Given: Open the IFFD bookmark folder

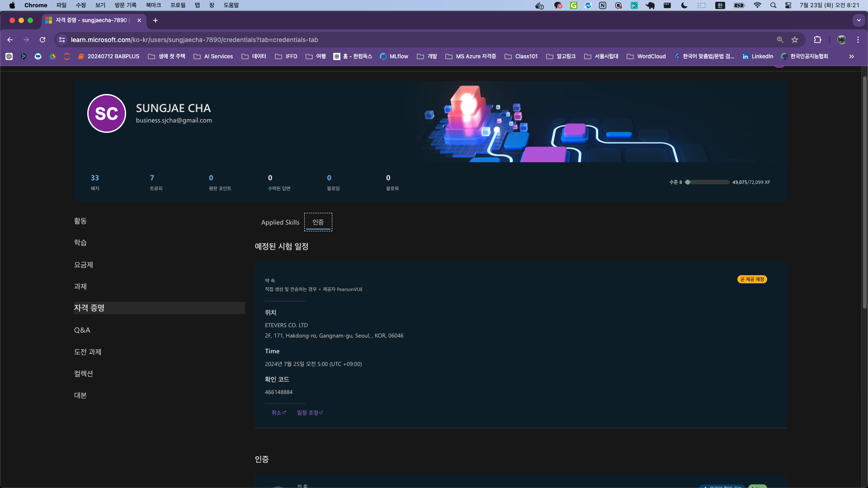Looking at the screenshot, I should tap(286, 56).
